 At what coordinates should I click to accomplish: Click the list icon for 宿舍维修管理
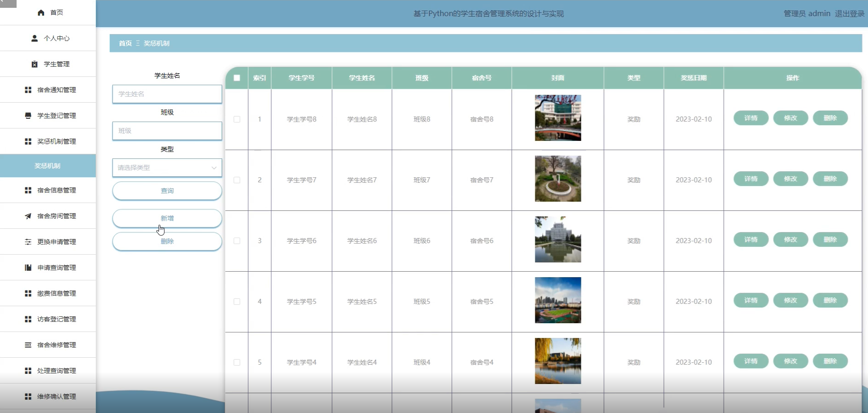[x=28, y=345]
